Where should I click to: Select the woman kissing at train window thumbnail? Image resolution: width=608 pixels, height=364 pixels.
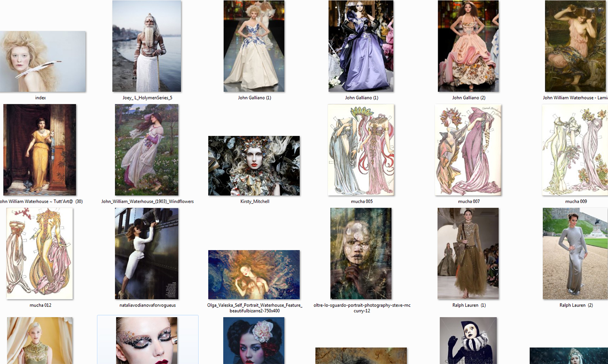(146, 254)
